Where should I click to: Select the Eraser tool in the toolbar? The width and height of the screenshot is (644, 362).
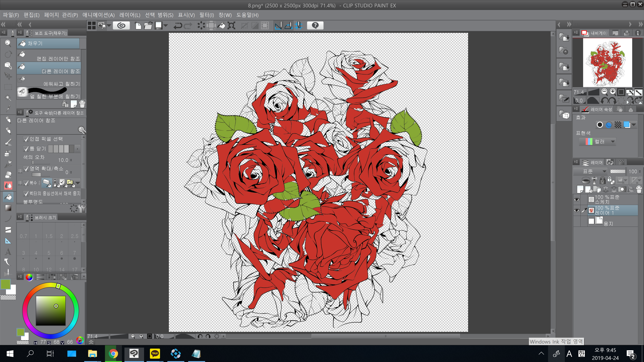[8, 175]
